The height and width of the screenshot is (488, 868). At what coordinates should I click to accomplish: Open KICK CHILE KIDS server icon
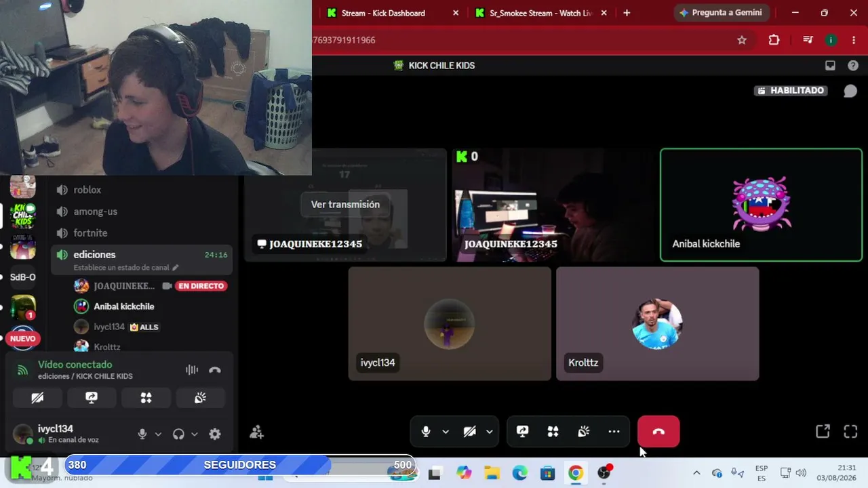tap(22, 216)
